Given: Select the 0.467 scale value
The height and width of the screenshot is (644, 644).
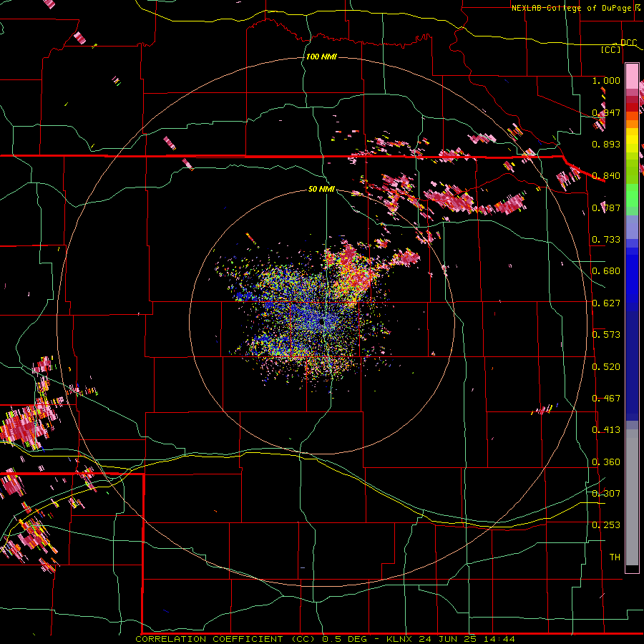Looking at the screenshot, I should tap(606, 399).
